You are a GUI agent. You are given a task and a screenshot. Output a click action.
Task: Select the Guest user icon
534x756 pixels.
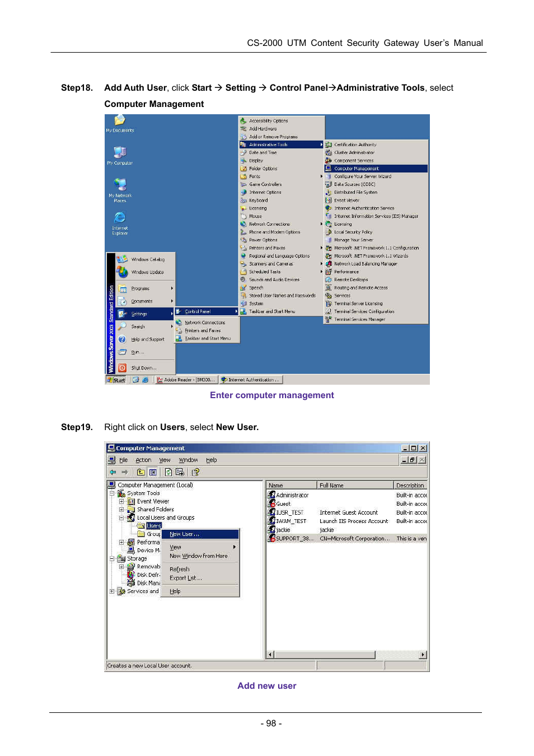tap(271, 503)
